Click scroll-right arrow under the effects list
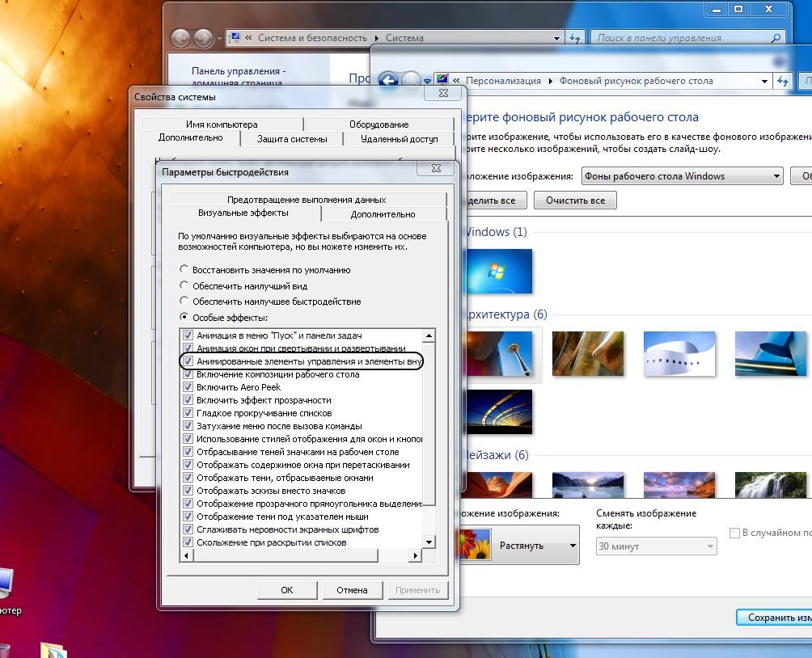The image size is (812, 658). pos(417,555)
